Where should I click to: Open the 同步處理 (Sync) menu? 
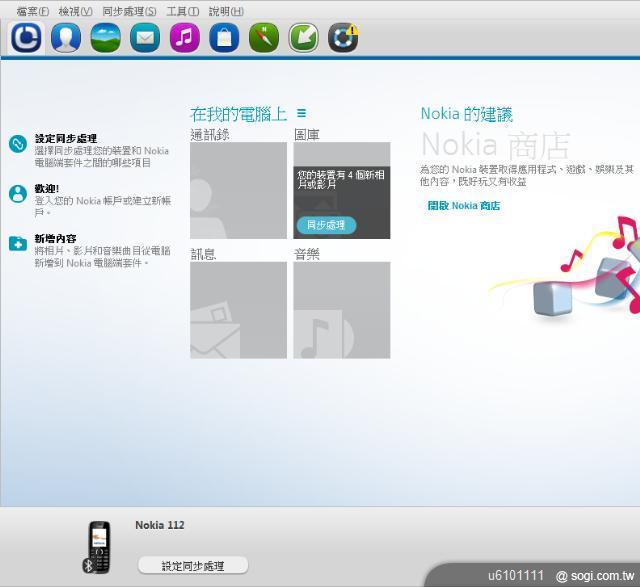129,11
